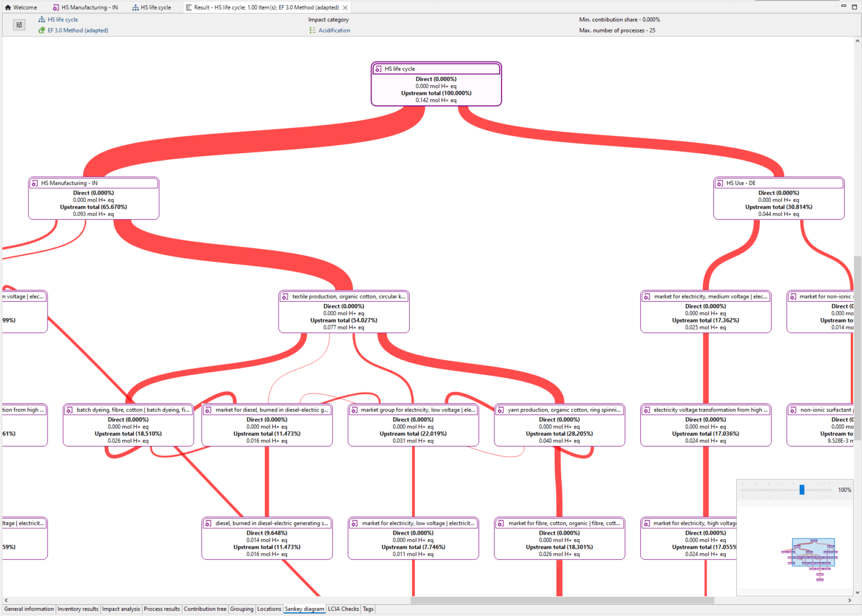This screenshot has width=862, height=616.
Task: Click 'Max. number of processes - 25' text
Action: pos(617,30)
